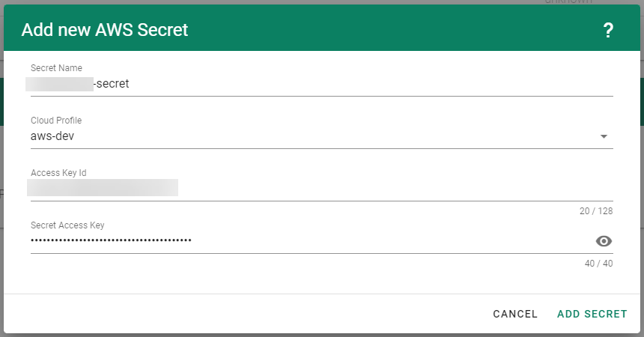The image size is (644, 337).
Task: Expand the Cloud Profile dropdown arrow
Action: click(x=604, y=137)
